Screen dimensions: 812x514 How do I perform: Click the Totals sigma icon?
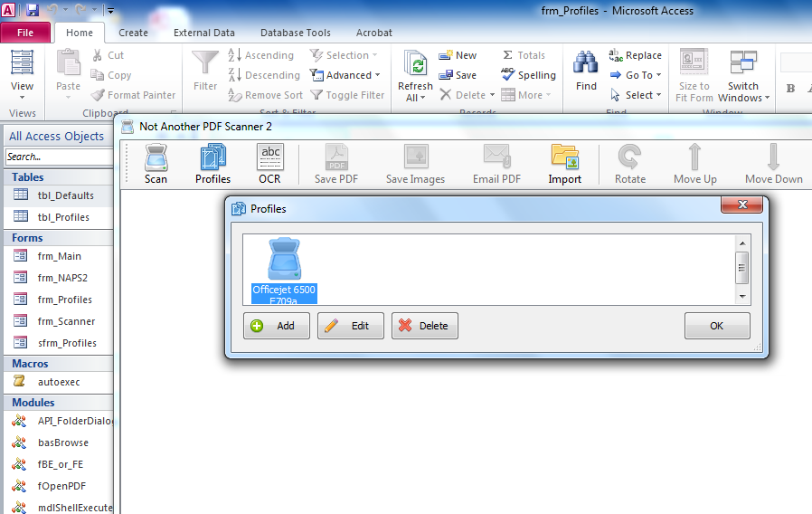pos(507,55)
